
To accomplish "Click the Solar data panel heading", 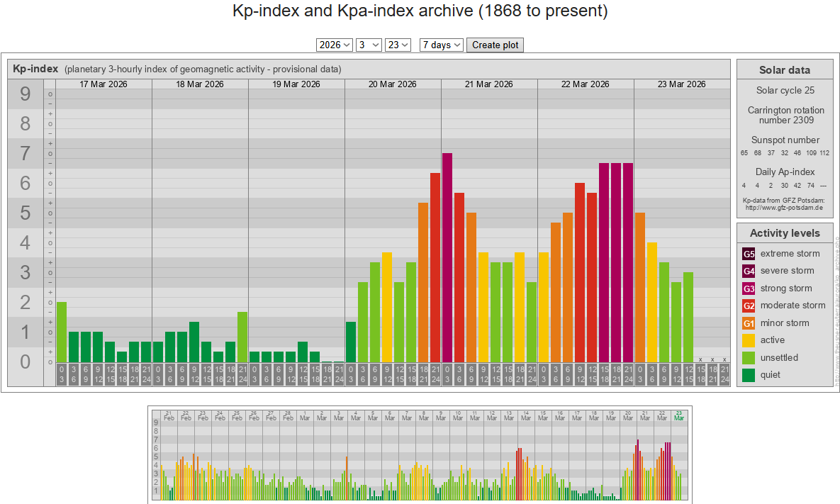I will (784, 70).
